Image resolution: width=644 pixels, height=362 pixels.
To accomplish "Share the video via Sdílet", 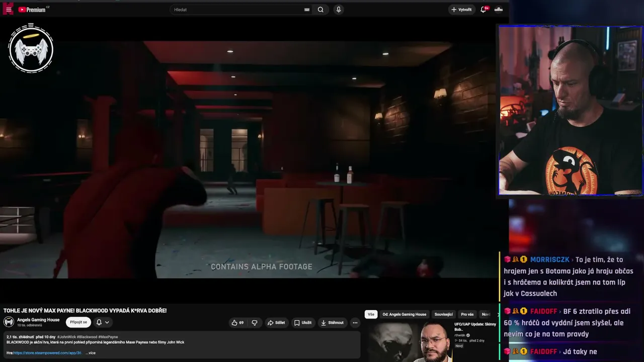I will click(276, 323).
